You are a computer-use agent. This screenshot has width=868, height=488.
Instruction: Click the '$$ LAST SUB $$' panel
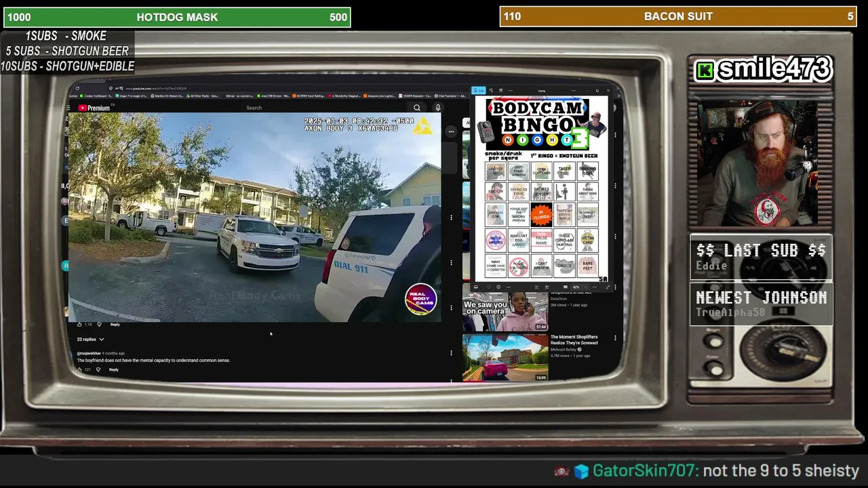pos(761,257)
